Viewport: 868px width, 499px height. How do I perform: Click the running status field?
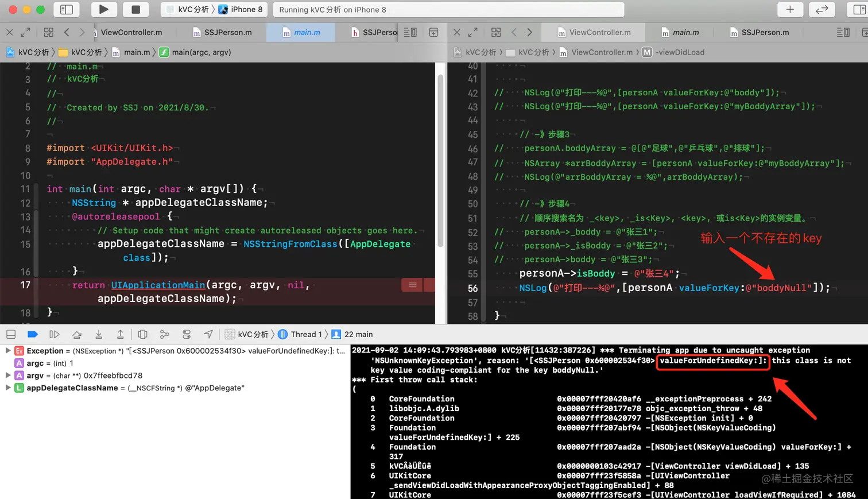pos(448,10)
